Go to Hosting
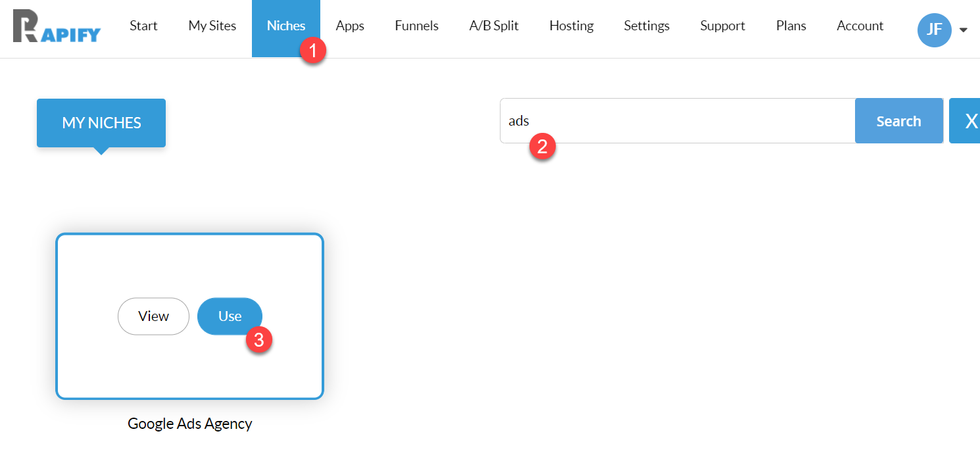 [571, 26]
